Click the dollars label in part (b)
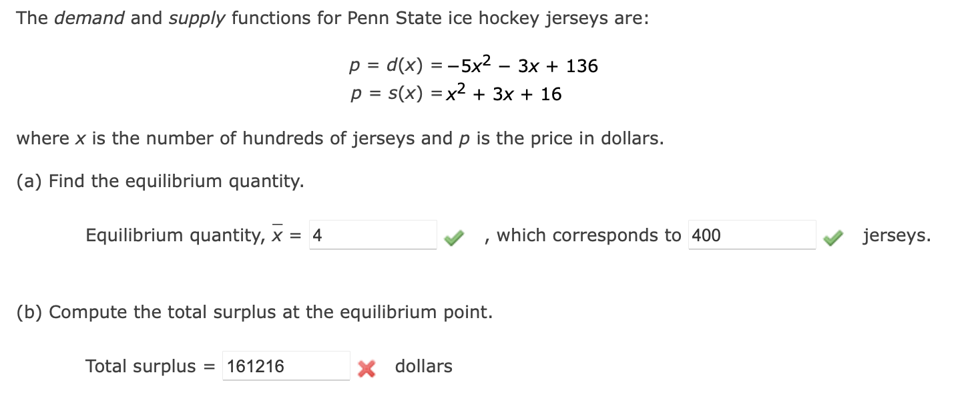The image size is (980, 401). (423, 366)
